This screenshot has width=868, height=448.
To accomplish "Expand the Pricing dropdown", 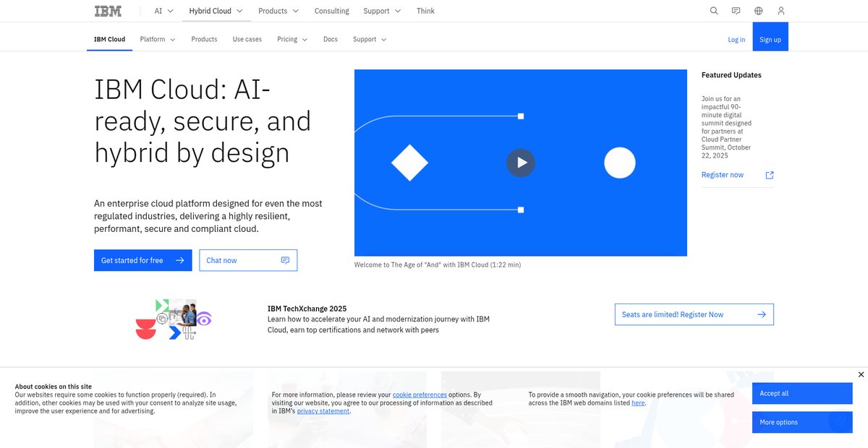I will (292, 39).
